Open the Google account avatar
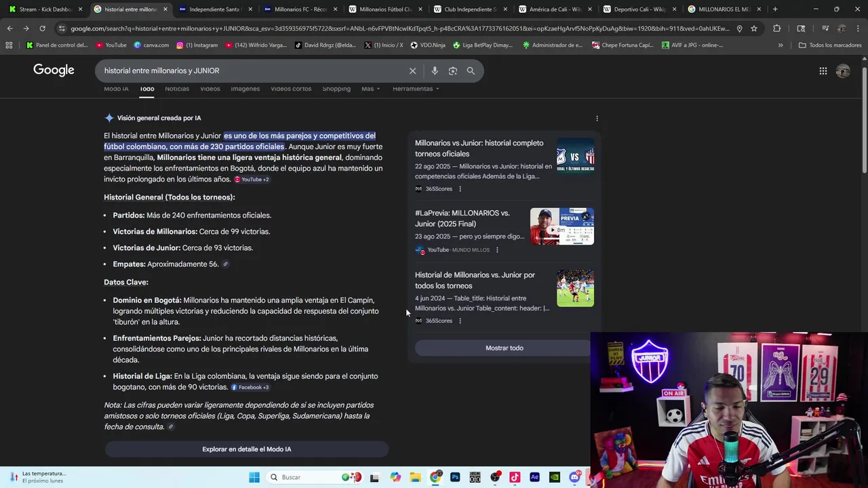This screenshot has width=868, height=488. (x=843, y=70)
